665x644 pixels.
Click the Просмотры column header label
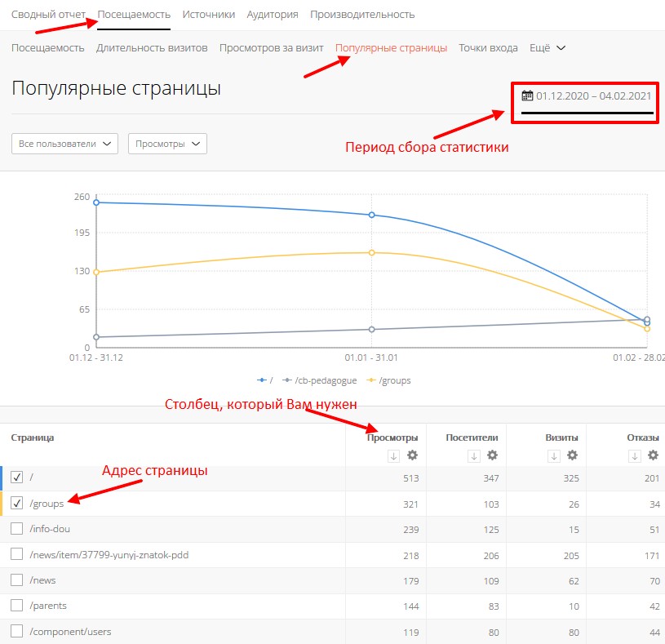(x=392, y=437)
